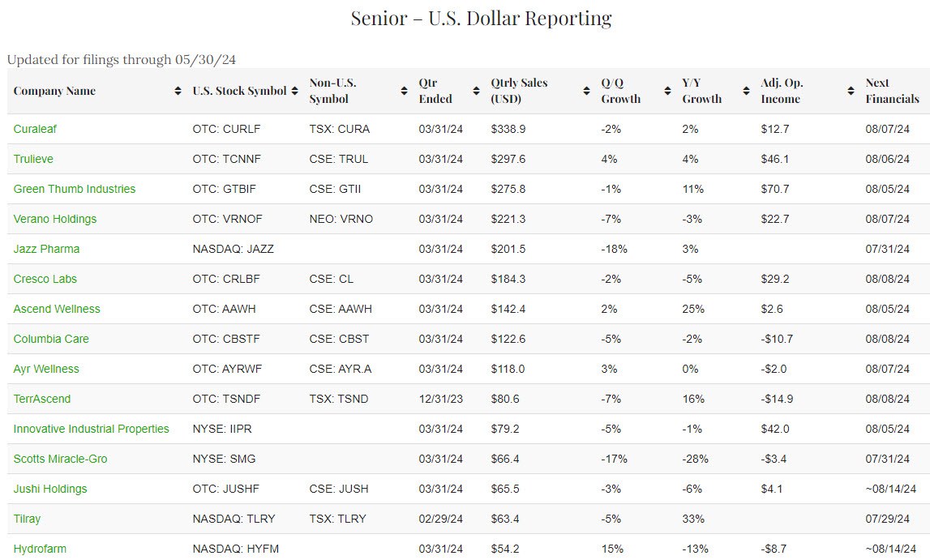
Task: Sort table by Company Name arrows
Action: coord(178,92)
